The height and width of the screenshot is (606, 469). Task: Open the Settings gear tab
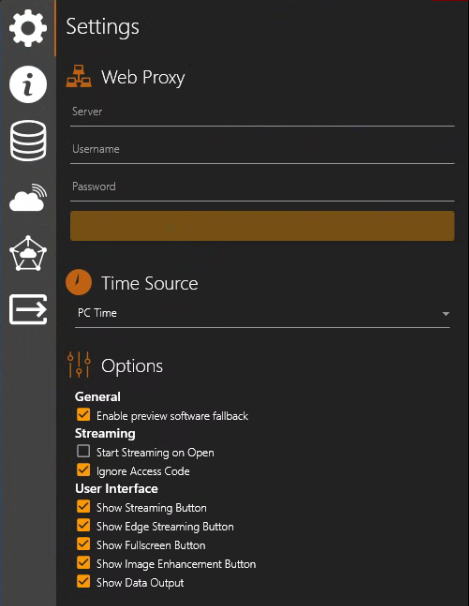coord(28,28)
